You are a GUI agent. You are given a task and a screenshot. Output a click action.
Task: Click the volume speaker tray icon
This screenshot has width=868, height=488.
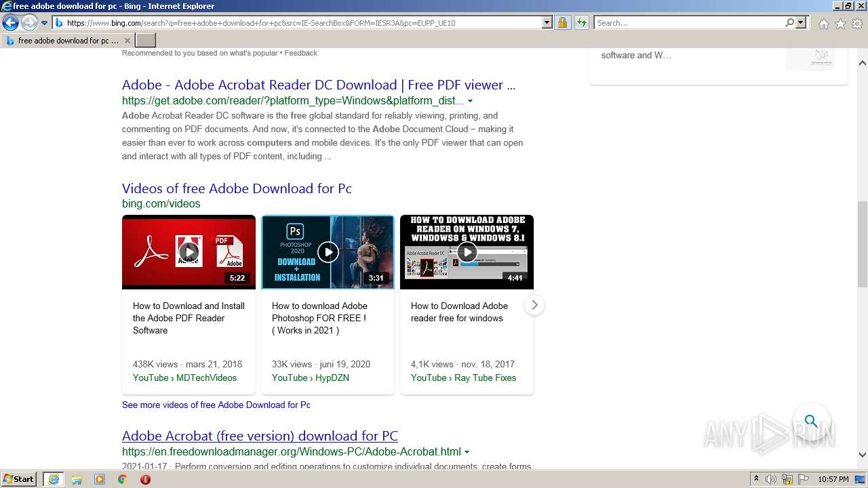(771, 479)
